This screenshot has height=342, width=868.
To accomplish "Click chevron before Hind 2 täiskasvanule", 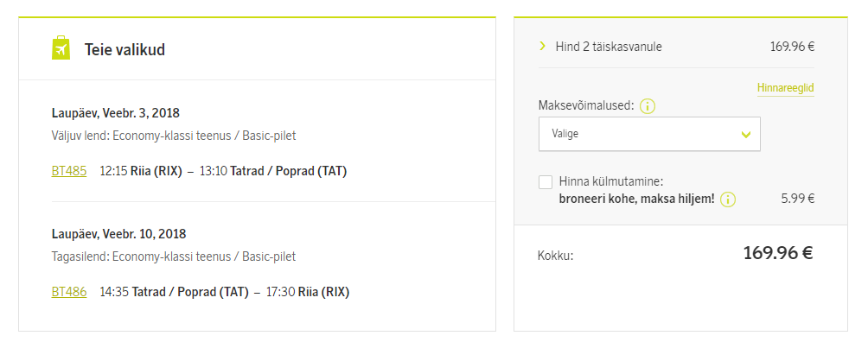I will [x=543, y=47].
